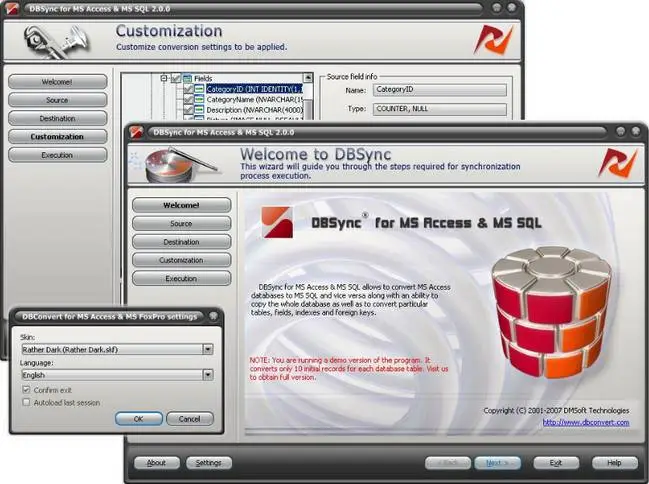Collapse the Fields tree node

click(x=164, y=78)
